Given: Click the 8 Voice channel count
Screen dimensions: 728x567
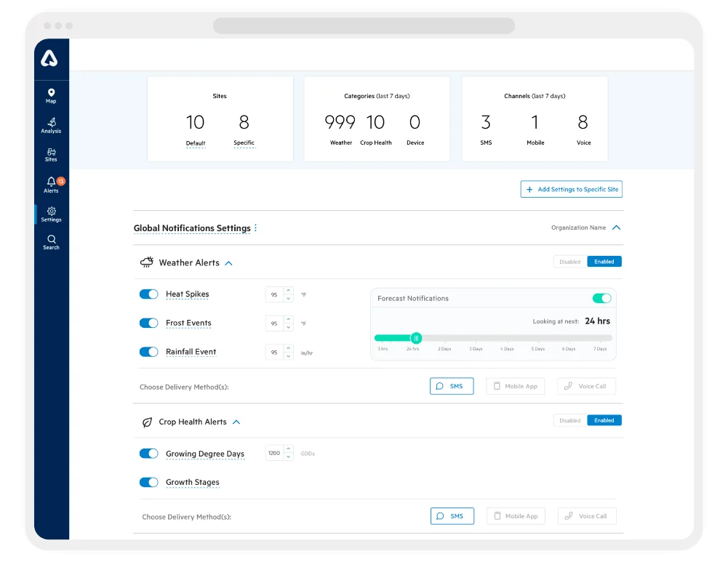Looking at the screenshot, I should point(583,123).
